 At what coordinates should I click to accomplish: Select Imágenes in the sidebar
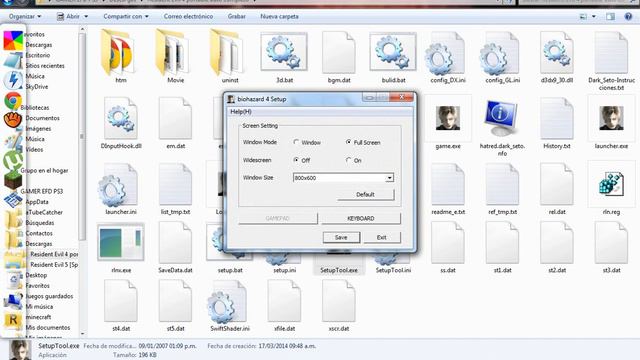[x=38, y=129]
